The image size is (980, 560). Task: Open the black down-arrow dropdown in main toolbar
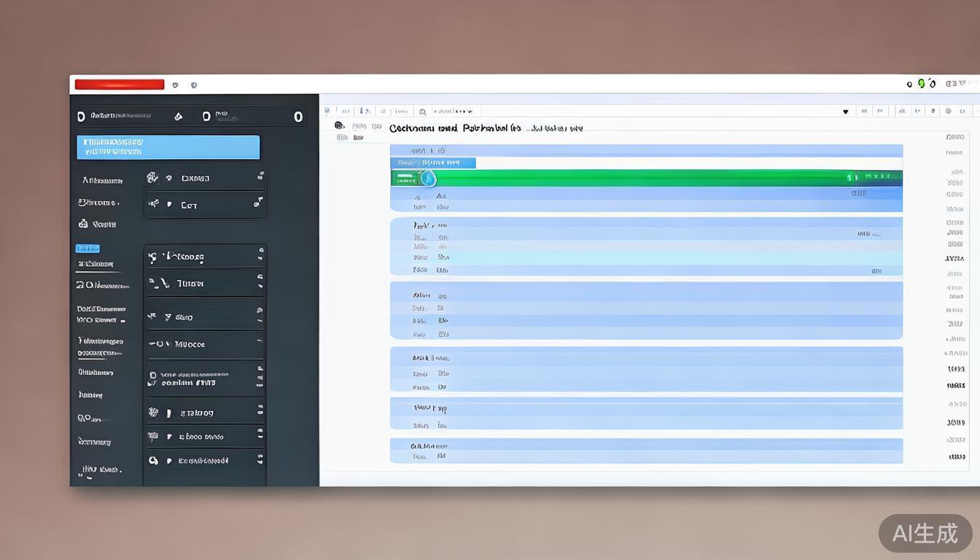pyautogui.click(x=846, y=112)
